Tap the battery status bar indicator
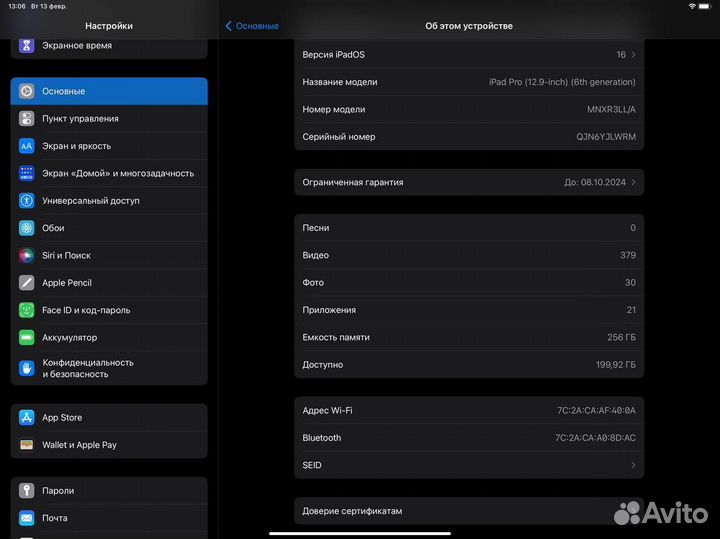Image resolution: width=720 pixels, height=539 pixels. pos(704,6)
